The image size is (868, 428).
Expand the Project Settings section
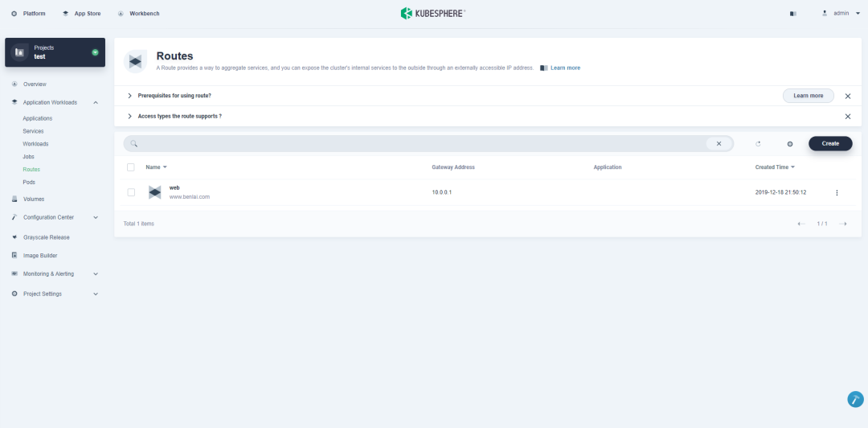96,294
